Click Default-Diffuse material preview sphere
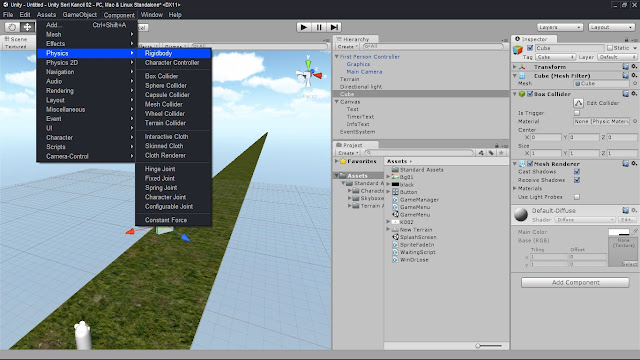The height and width of the screenshot is (360, 640). pyautogui.click(x=521, y=215)
